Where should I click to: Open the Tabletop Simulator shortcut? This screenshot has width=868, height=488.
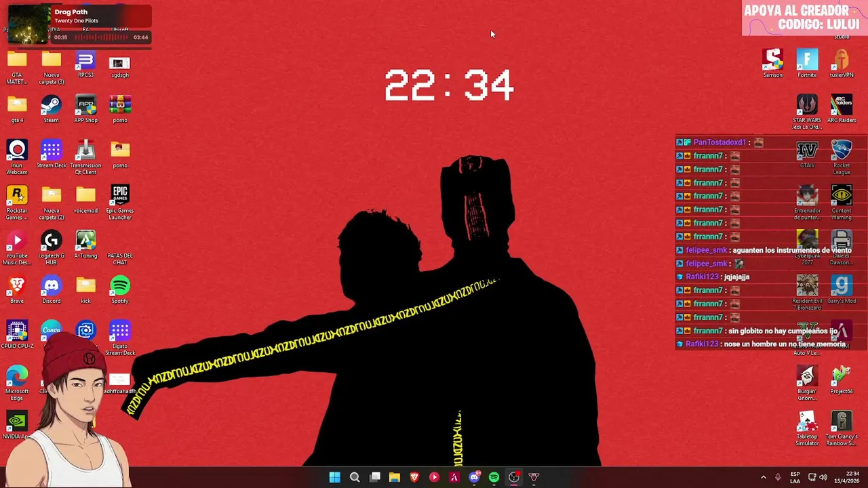[807, 428]
